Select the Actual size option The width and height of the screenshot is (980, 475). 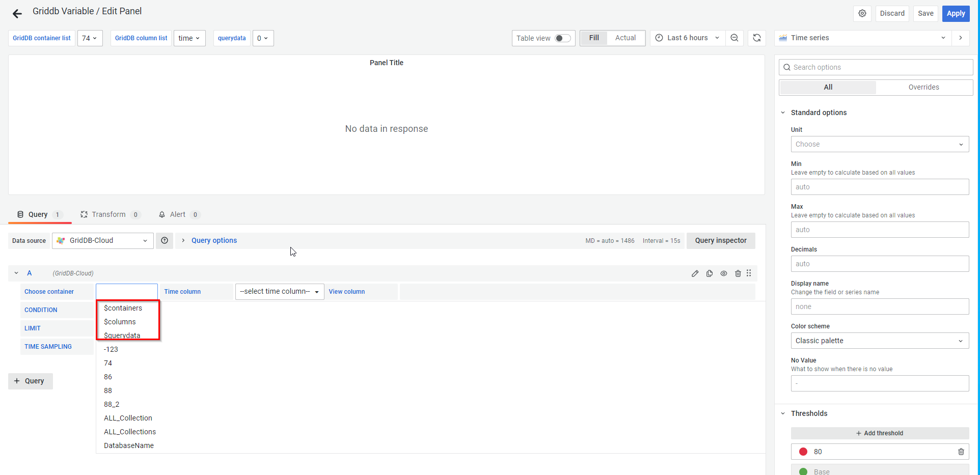[x=625, y=38]
